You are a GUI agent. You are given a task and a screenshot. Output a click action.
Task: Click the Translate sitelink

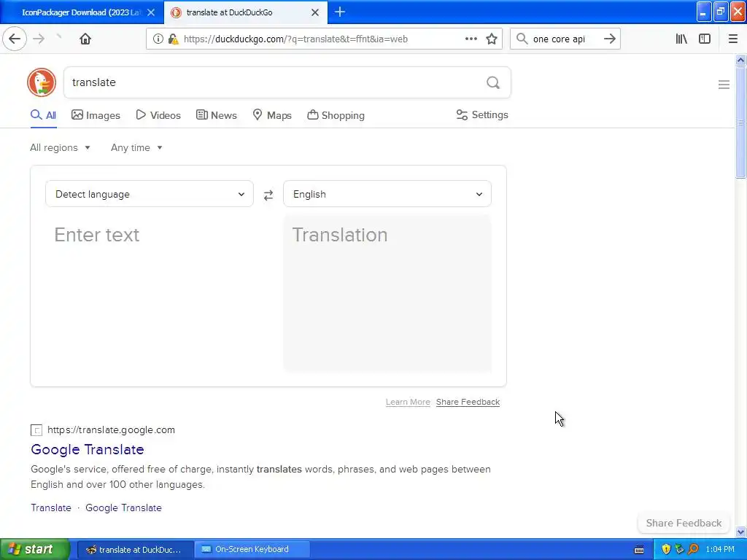pyautogui.click(x=51, y=507)
